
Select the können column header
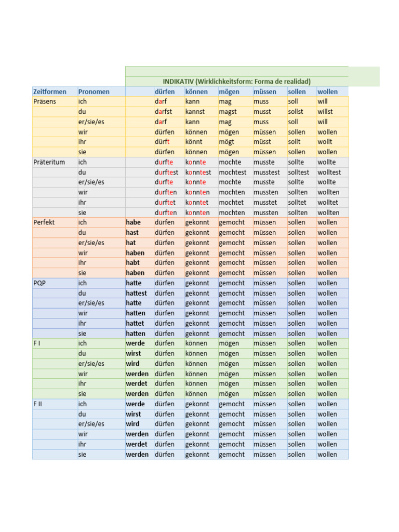(x=201, y=91)
